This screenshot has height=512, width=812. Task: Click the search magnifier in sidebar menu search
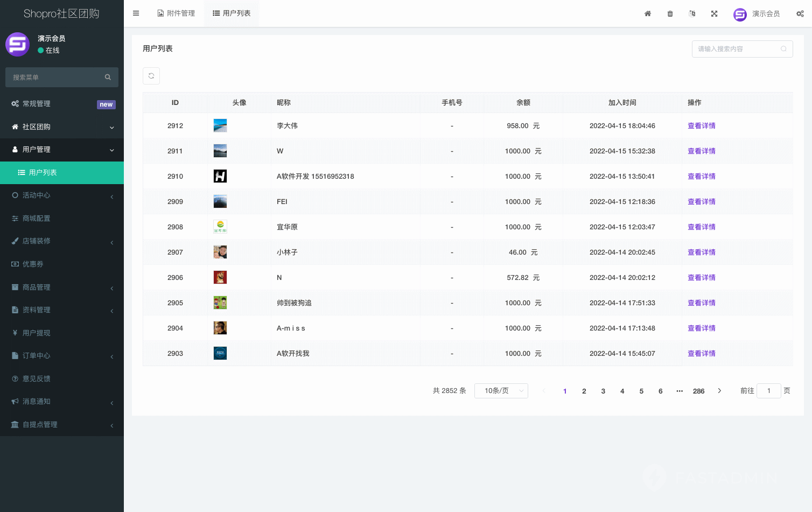click(x=108, y=77)
